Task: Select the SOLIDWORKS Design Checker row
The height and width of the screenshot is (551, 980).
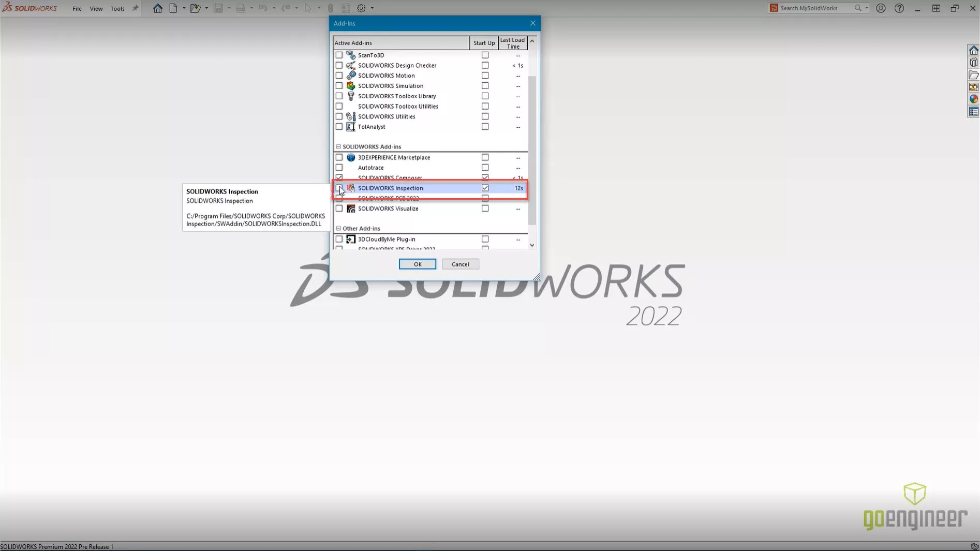Action: [x=430, y=65]
